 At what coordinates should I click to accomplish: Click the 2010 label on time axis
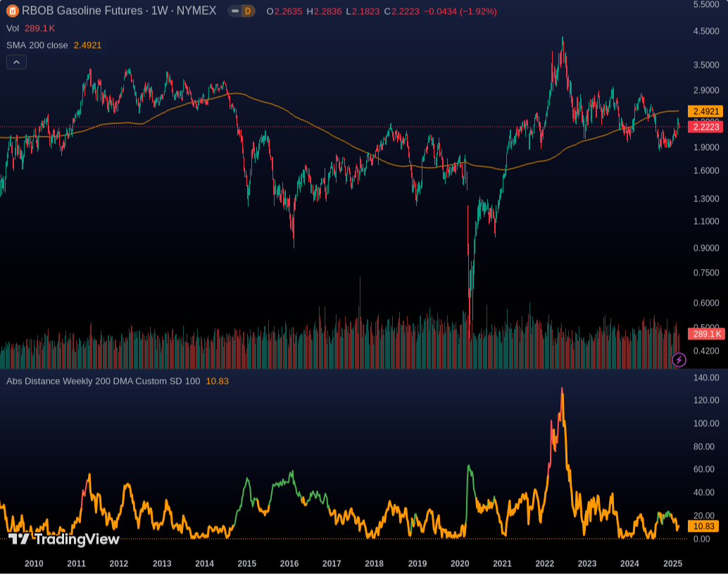[34, 563]
